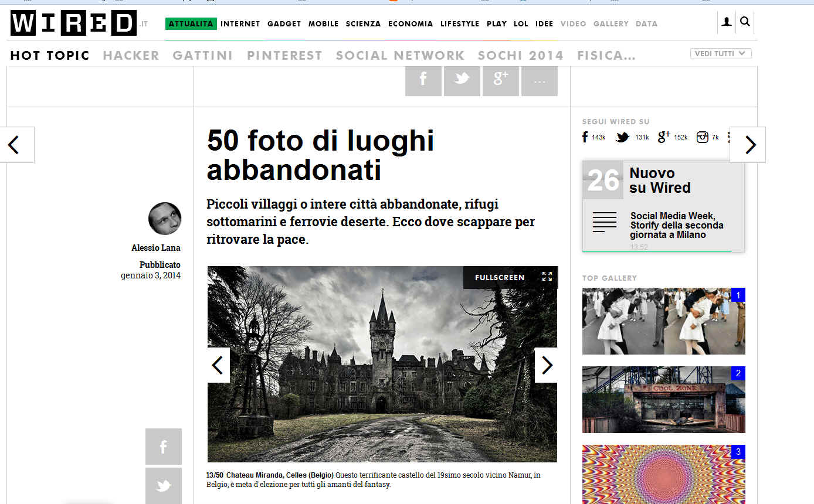Select the HACKER hot topic
814x504 pixels.
pyautogui.click(x=131, y=56)
